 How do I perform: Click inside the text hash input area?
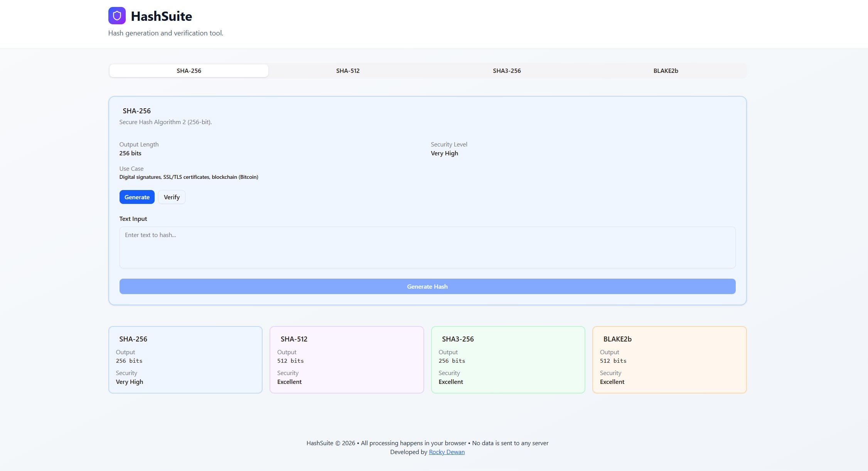coord(427,247)
